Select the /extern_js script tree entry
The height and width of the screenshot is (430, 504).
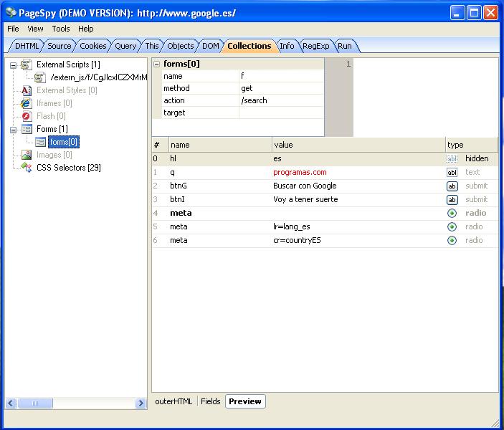point(98,77)
